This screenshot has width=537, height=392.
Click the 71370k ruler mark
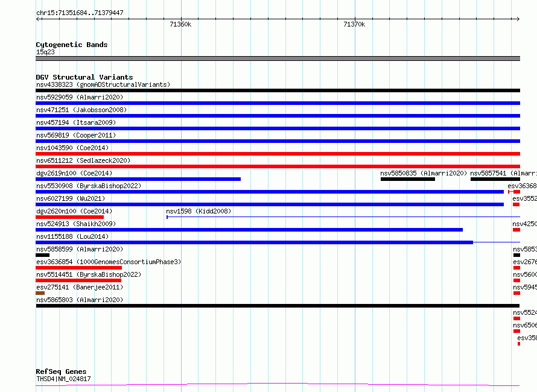click(354, 24)
